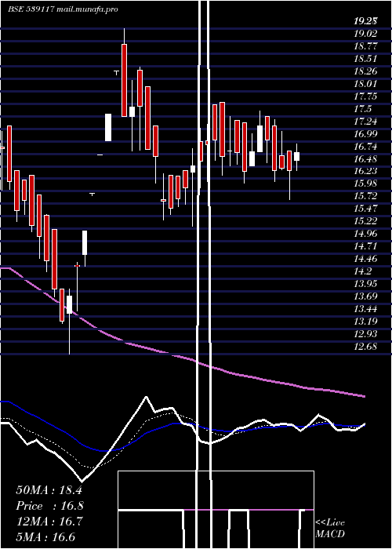The image size is (392, 549).
Task: Click the '<<Live MACD' label
Action: 330,528
